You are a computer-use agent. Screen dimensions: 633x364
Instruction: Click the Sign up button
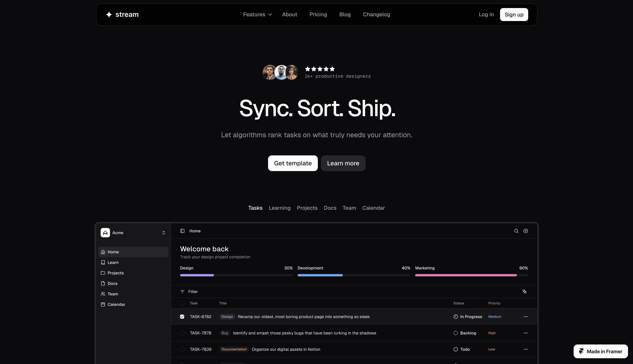[514, 15]
